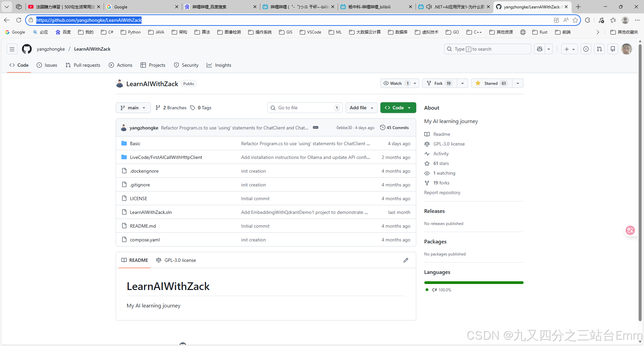Click the C# 100.0% language entry

(x=438, y=290)
